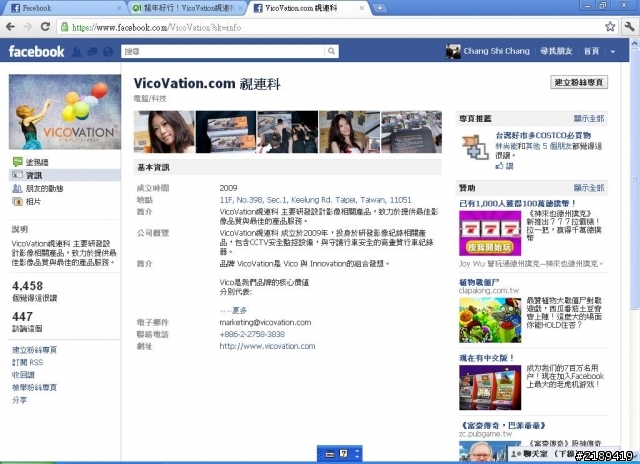Reload the page with refresh icon
The height and width of the screenshot is (464, 640).
tap(45, 27)
